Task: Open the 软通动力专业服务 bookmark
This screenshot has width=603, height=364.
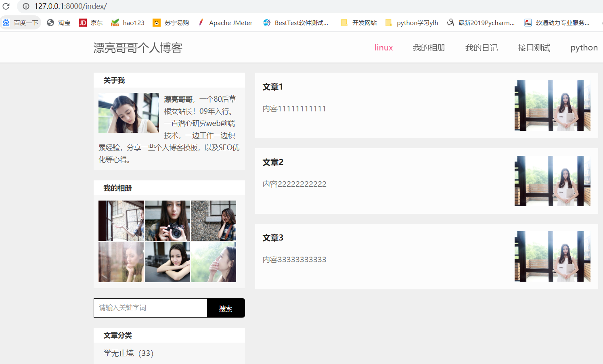Action: click(x=557, y=23)
